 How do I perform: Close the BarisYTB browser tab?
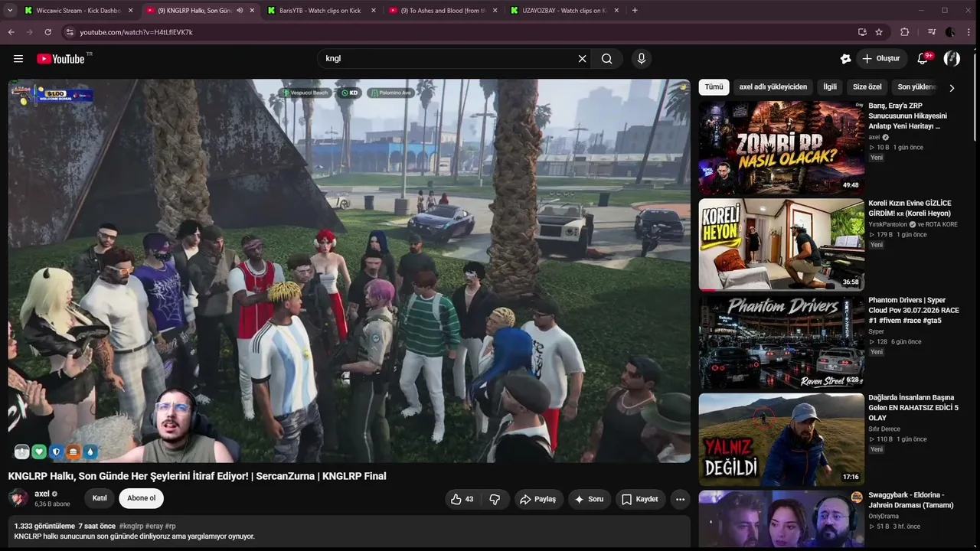click(x=373, y=11)
